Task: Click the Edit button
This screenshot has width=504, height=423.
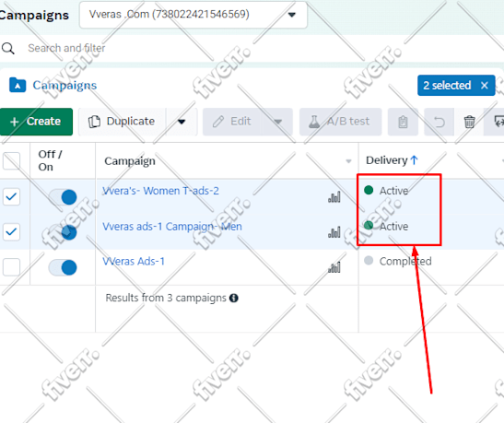Action: (x=233, y=122)
